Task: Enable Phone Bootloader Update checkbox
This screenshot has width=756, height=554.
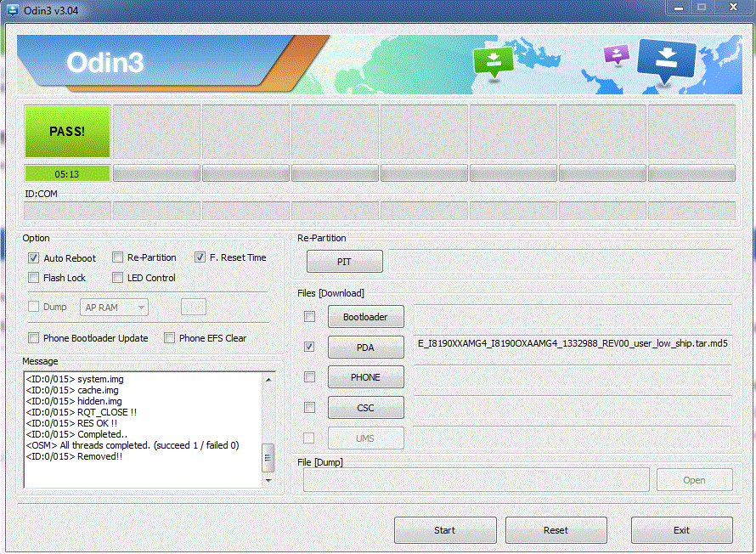Action: [x=33, y=338]
